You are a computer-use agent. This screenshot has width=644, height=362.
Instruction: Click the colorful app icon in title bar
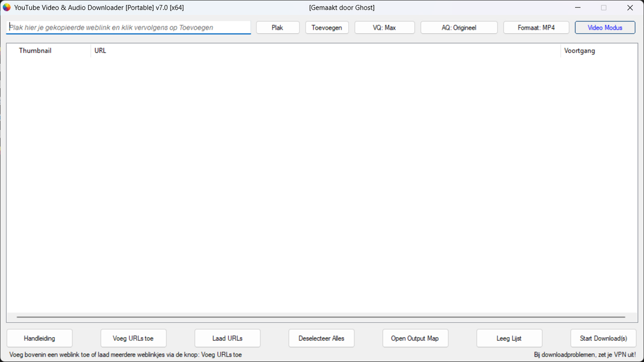coord(7,8)
